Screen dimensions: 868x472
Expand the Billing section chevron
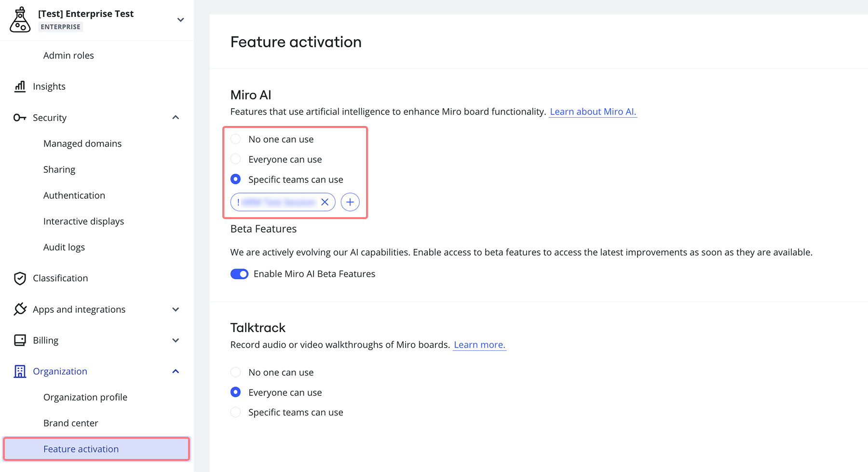coord(176,340)
